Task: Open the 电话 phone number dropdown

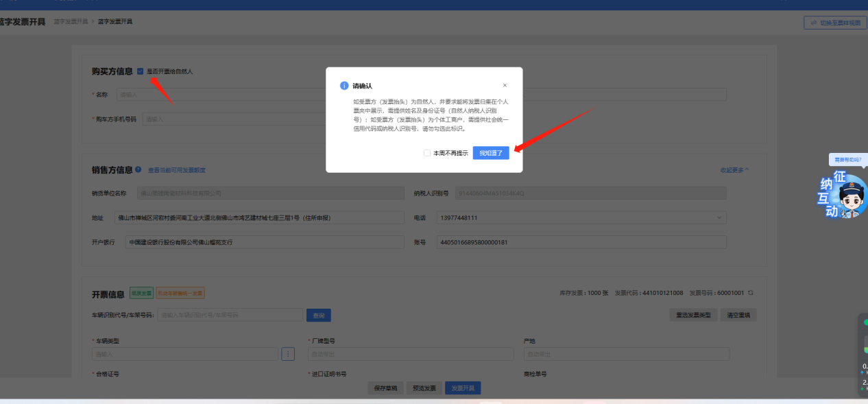Action: pos(719,217)
